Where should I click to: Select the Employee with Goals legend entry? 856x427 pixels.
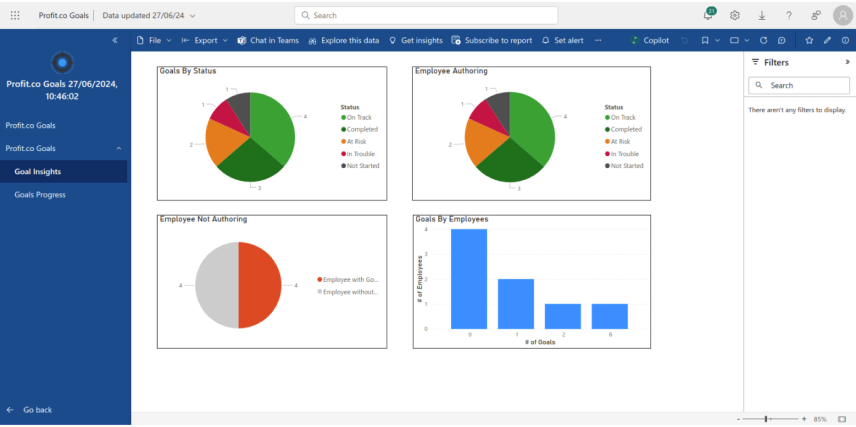tap(348, 279)
